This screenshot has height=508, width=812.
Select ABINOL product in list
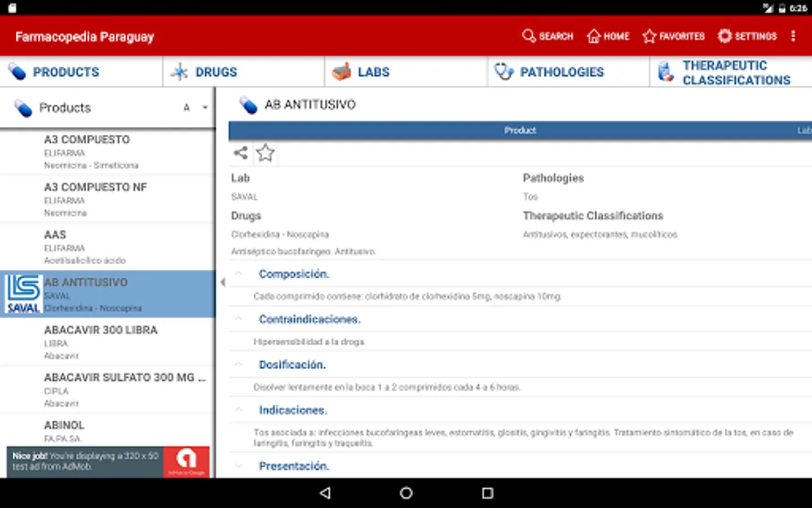click(107, 431)
